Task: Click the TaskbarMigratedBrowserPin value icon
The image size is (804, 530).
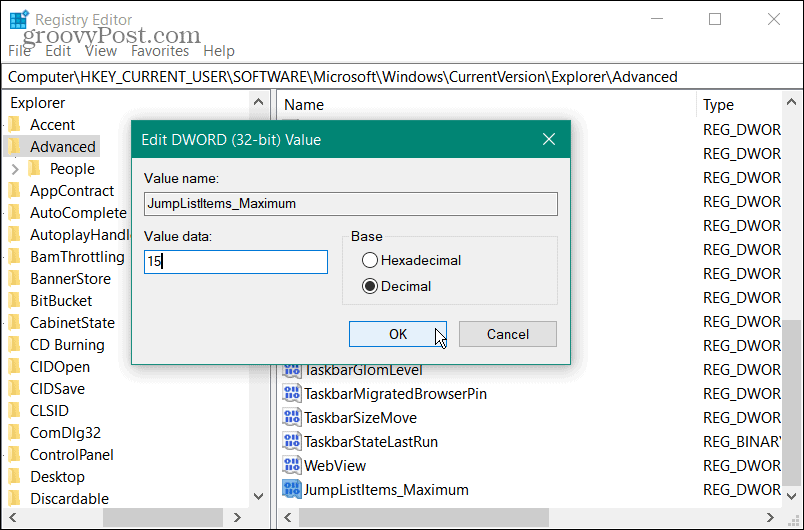Action: (292, 393)
